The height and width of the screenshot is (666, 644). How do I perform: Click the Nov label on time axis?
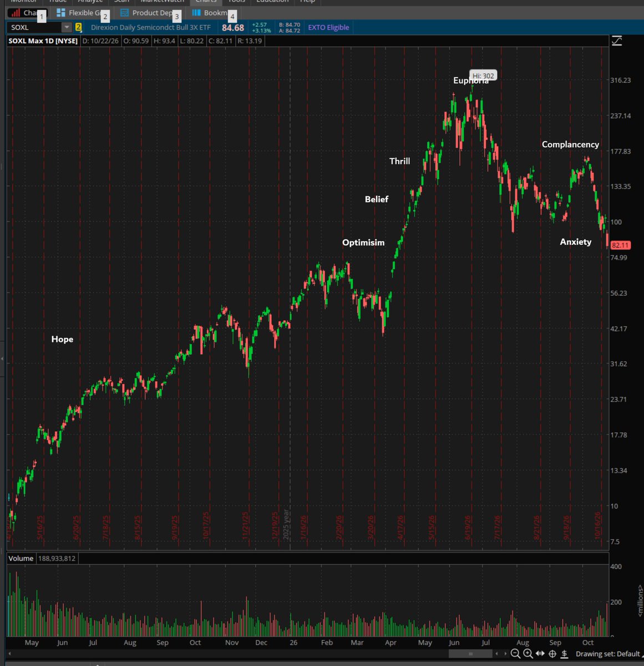point(232,643)
